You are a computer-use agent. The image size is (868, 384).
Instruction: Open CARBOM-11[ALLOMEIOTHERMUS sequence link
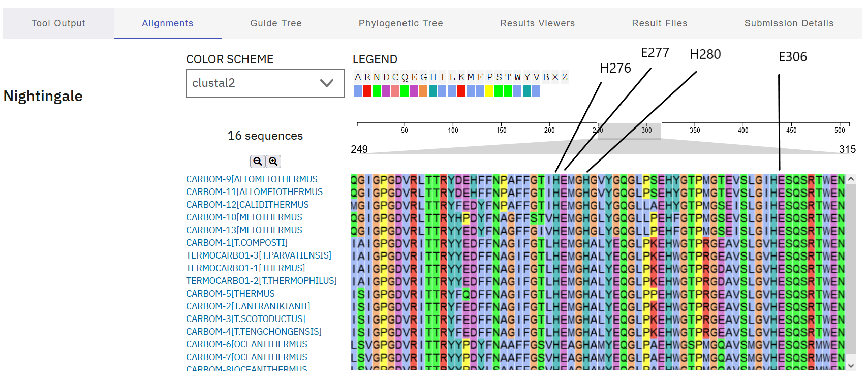255,192
